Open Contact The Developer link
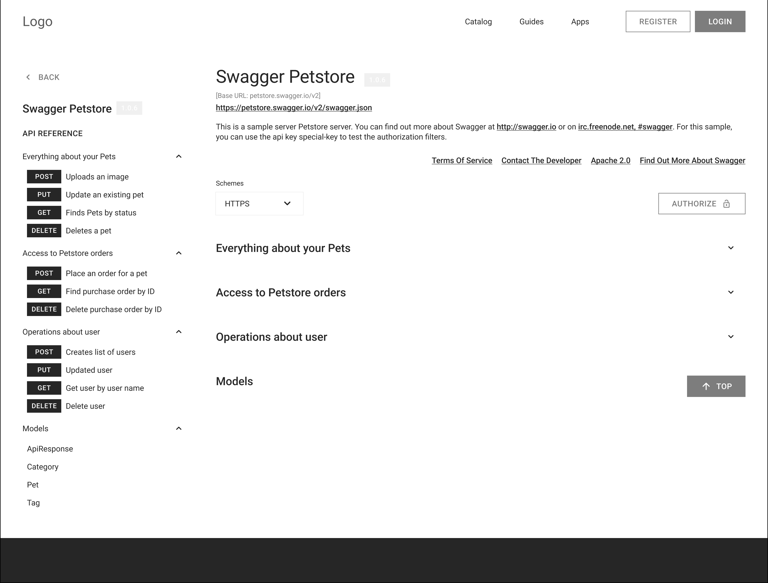Screen dimensions: 768x583 coord(541,161)
